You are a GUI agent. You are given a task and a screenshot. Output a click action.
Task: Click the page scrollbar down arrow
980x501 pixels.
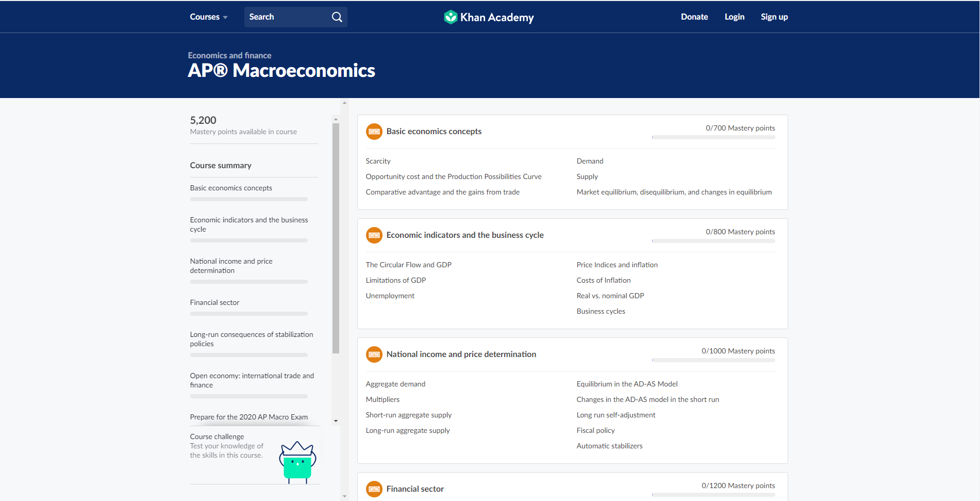click(344, 496)
